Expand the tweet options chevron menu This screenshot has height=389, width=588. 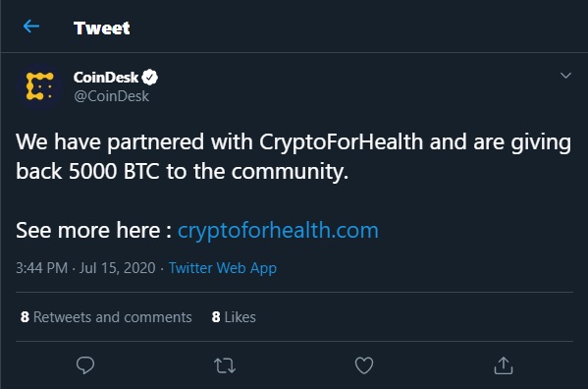(565, 76)
